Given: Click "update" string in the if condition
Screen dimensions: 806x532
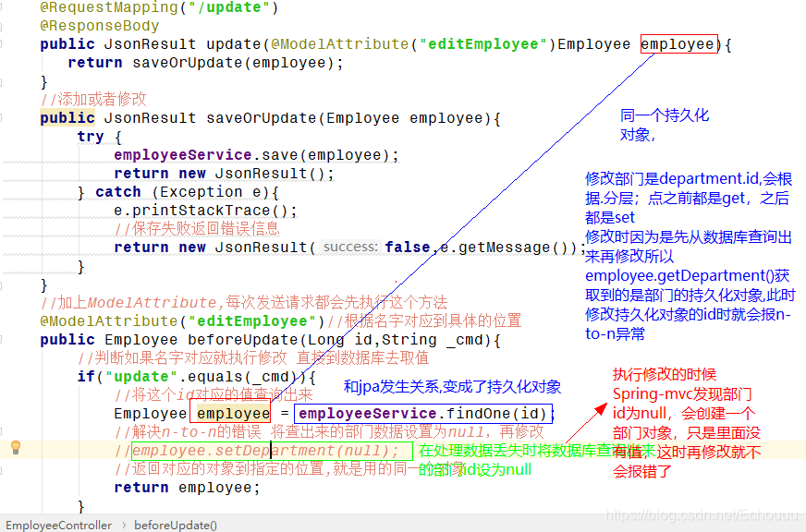Looking at the screenshot, I should (141, 377).
